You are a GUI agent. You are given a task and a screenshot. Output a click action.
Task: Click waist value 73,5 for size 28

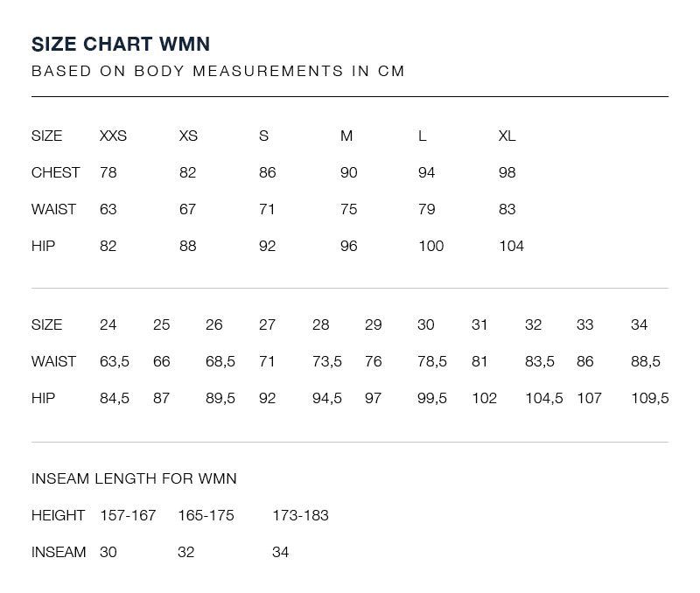pos(326,361)
